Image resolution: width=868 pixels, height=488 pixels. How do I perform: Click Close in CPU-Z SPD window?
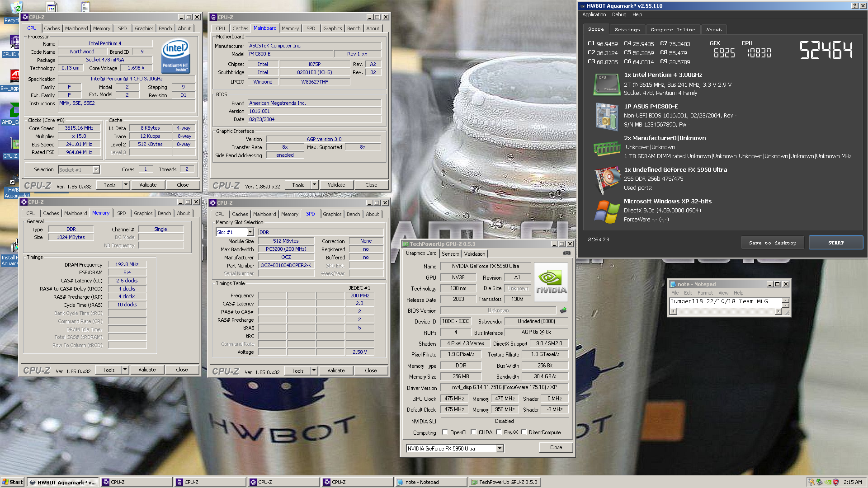pyautogui.click(x=371, y=371)
